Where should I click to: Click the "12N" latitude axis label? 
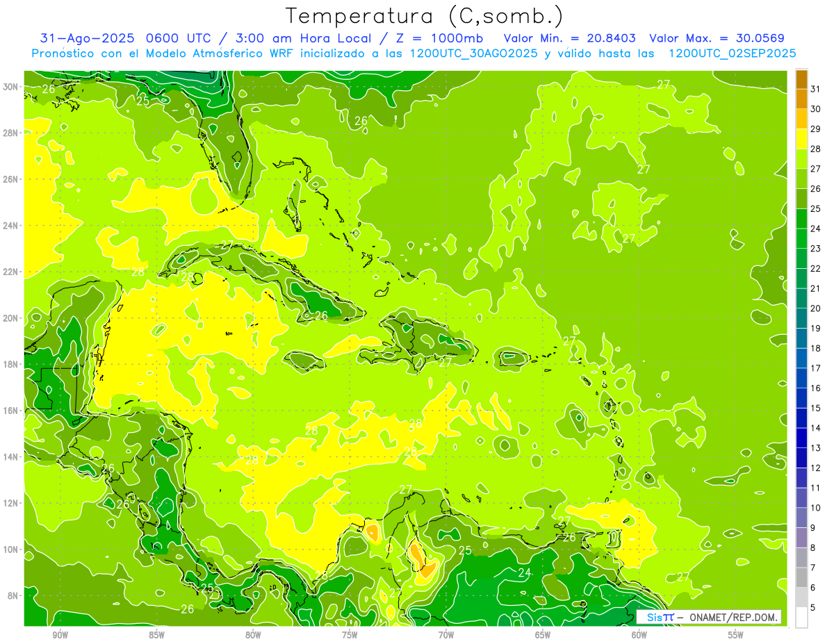pyautogui.click(x=11, y=503)
